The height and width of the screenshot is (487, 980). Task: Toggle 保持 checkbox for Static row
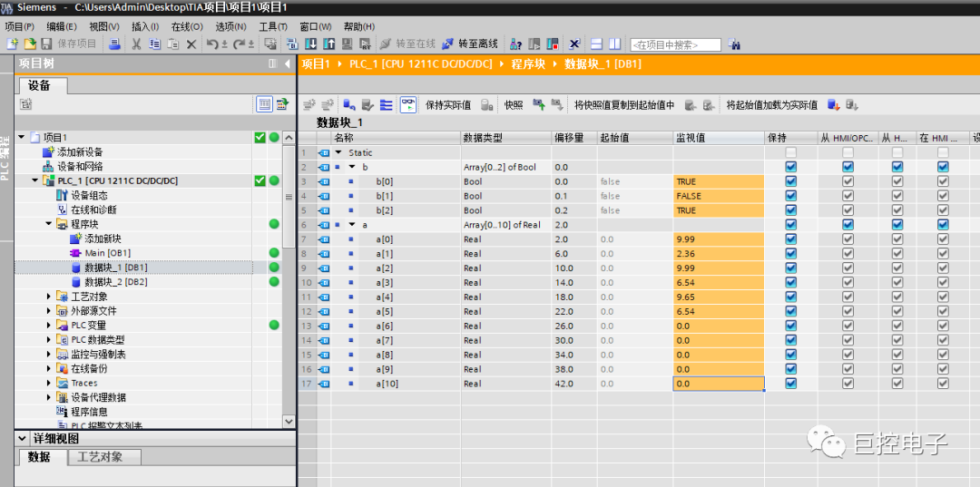click(x=791, y=152)
